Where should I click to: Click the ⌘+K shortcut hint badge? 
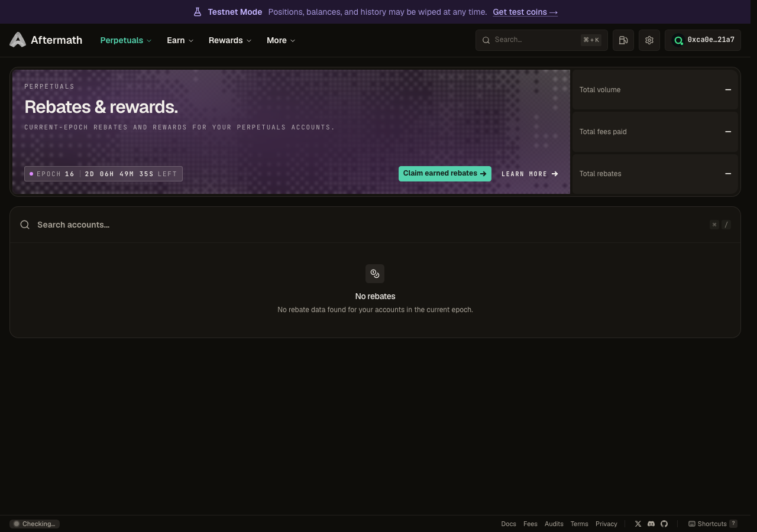tap(591, 40)
